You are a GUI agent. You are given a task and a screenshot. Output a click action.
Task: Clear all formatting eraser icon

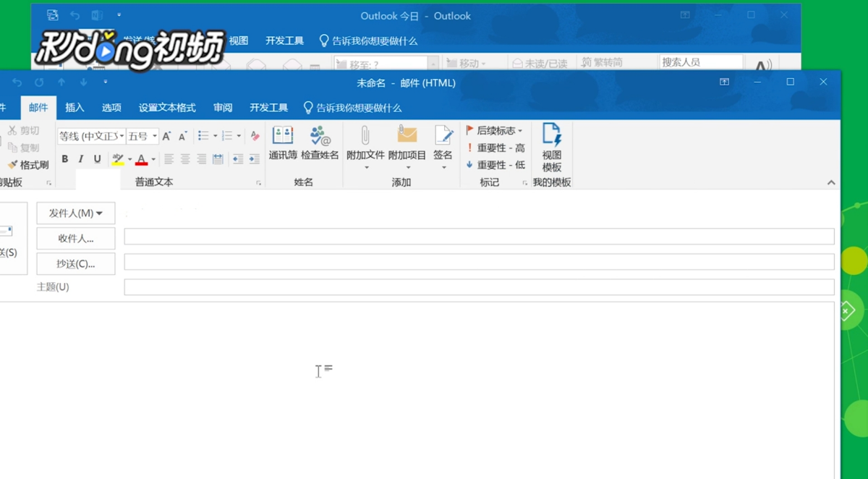pyautogui.click(x=255, y=136)
